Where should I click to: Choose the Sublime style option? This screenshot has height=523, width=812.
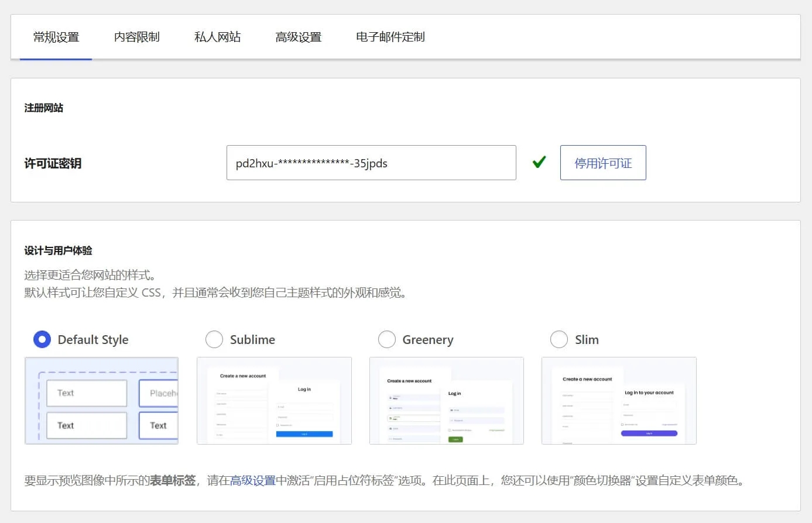214,339
